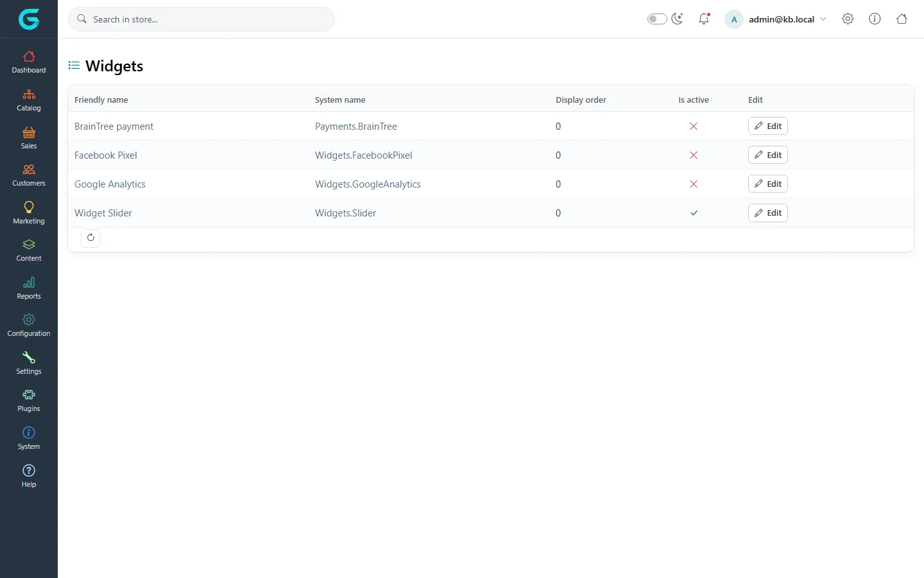Refresh the widgets grid
Screen dimensions: 924x578
click(90, 238)
